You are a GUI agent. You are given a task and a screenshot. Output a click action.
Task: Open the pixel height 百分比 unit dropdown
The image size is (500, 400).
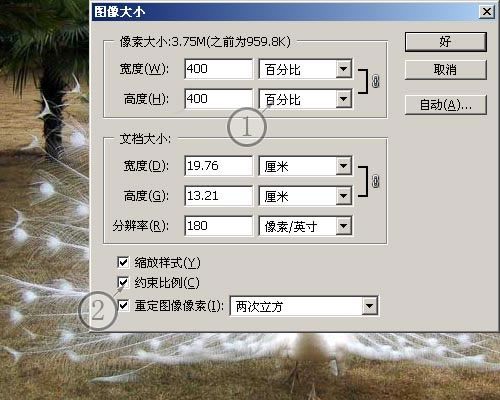coord(305,99)
